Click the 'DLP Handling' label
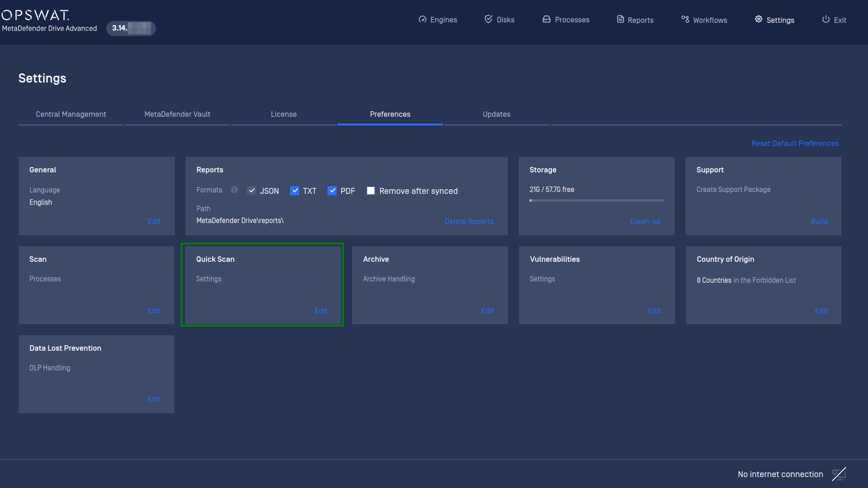The width and height of the screenshot is (868, 488). 50,368
